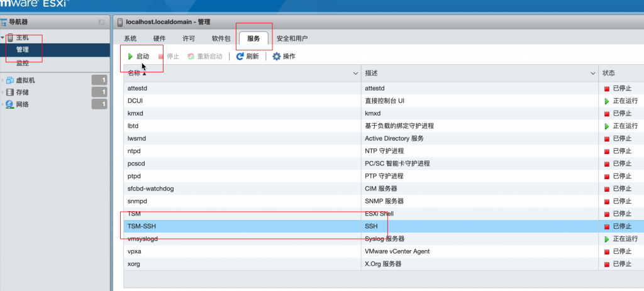Select the TSM-SSH service name
The image size is (644, 291).
coord(142,226)
